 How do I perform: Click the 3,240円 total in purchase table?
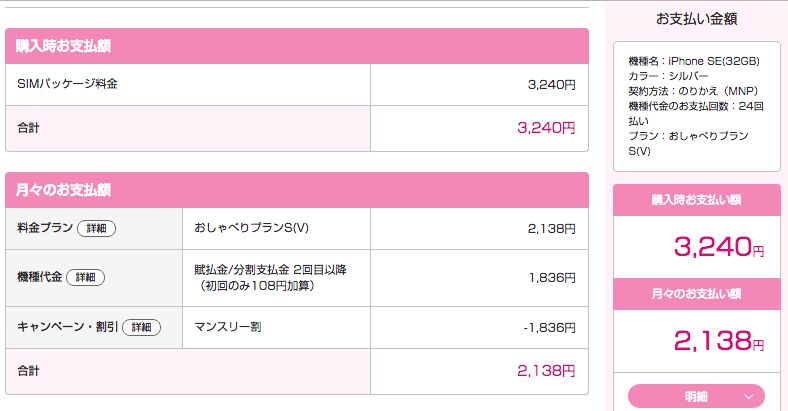click(x=546, y=128)
